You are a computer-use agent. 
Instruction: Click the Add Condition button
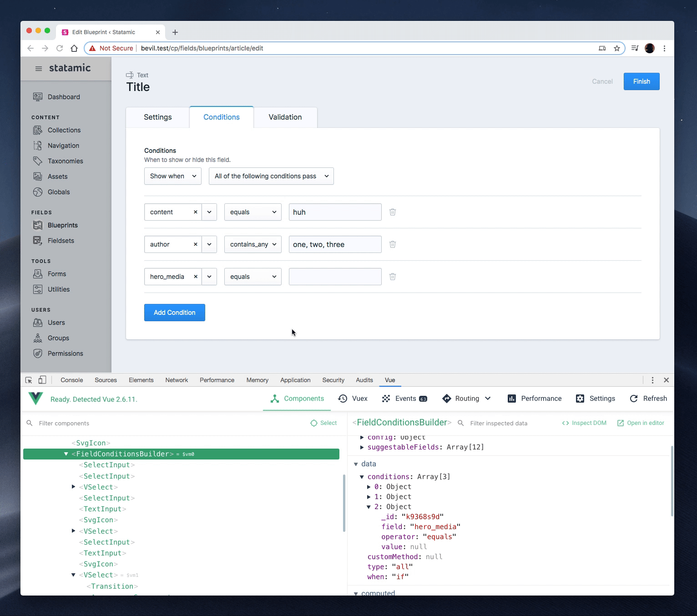pyautogui.click(x=175, y=313)
